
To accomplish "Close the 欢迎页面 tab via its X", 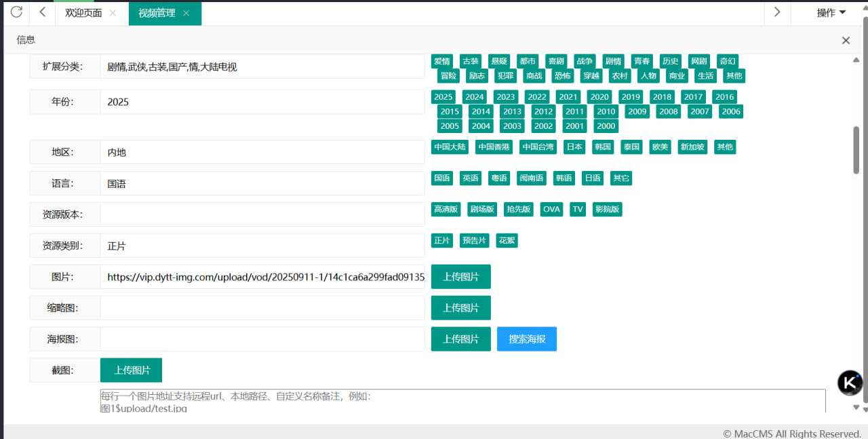I will [113, 13].
